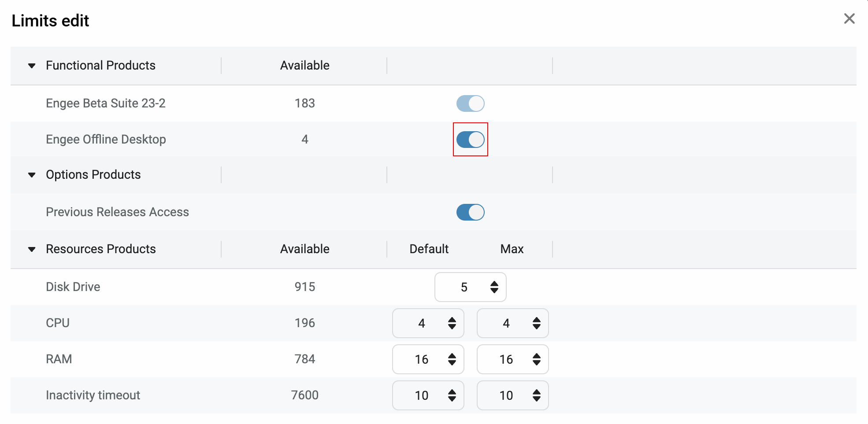Click Inactivity timeout Max stepper arrows
Screen dimensions: 868x424
[537, 395]
